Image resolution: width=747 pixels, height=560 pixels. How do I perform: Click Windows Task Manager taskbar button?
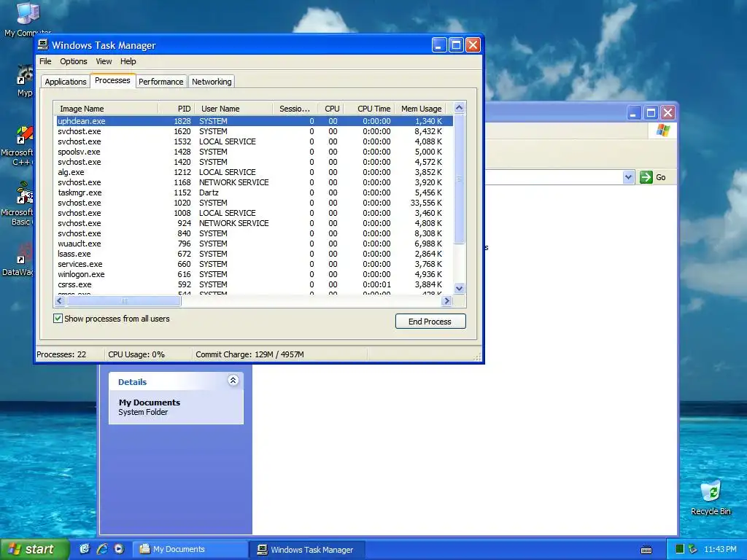pyautogui.click(x=306, y=549)
